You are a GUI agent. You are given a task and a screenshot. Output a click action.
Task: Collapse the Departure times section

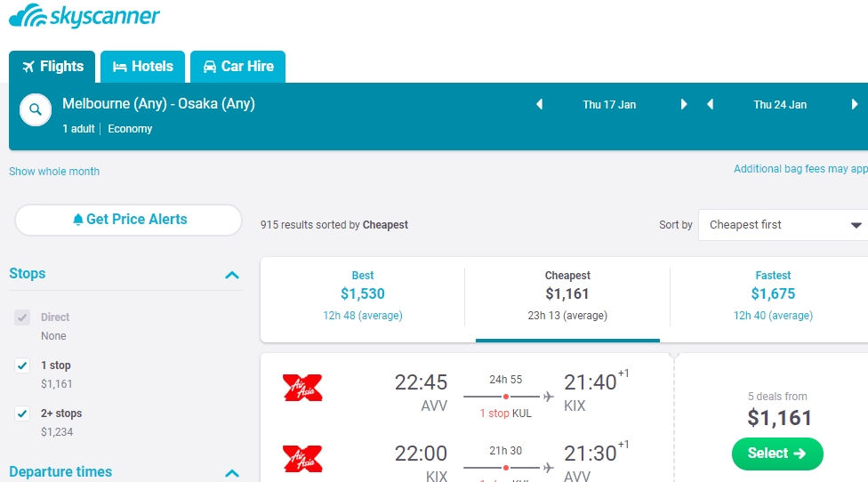pyautogui.click(x=232, y=473)
